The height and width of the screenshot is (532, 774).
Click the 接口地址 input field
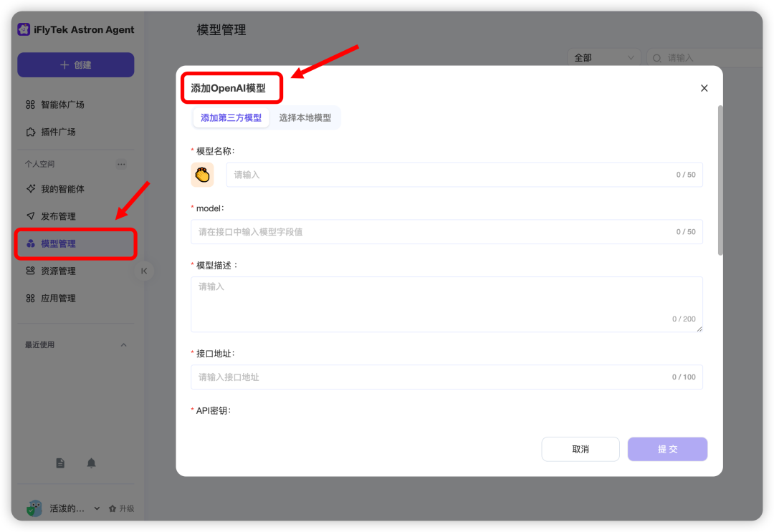[446, 377]
